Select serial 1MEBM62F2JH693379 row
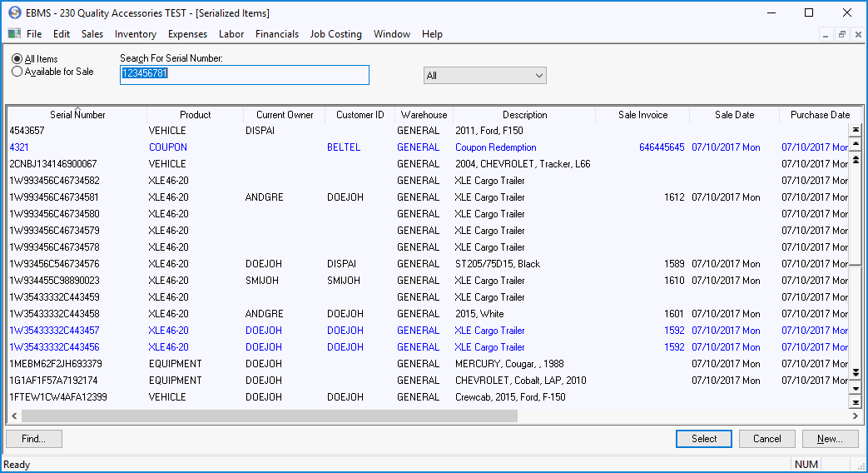 428,364
